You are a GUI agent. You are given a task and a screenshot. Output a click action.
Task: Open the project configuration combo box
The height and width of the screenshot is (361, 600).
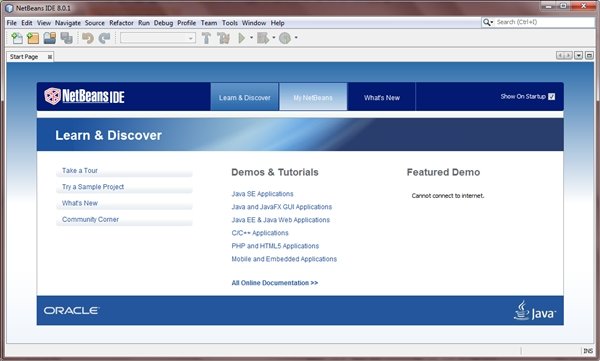coord(158,38)
